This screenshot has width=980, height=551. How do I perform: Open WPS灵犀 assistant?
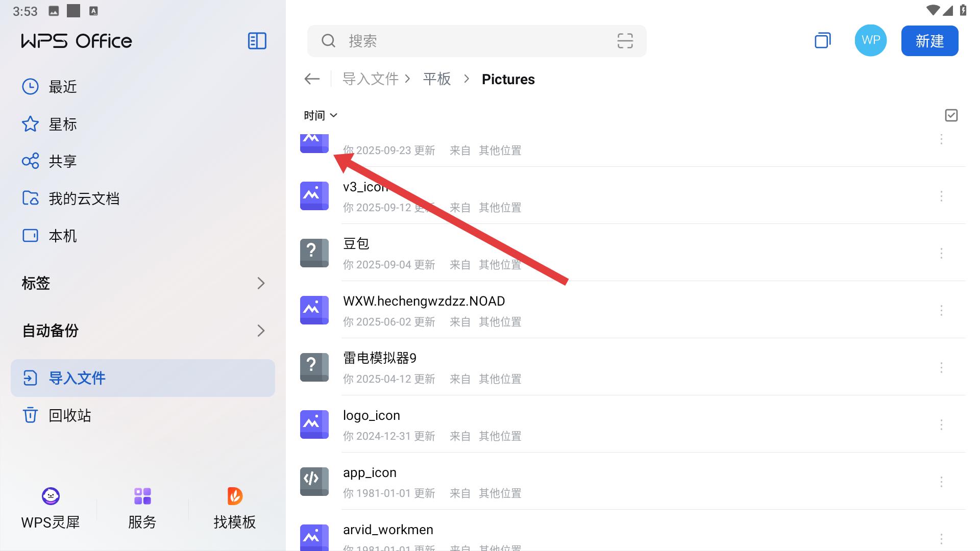click(x=51, y=508)
